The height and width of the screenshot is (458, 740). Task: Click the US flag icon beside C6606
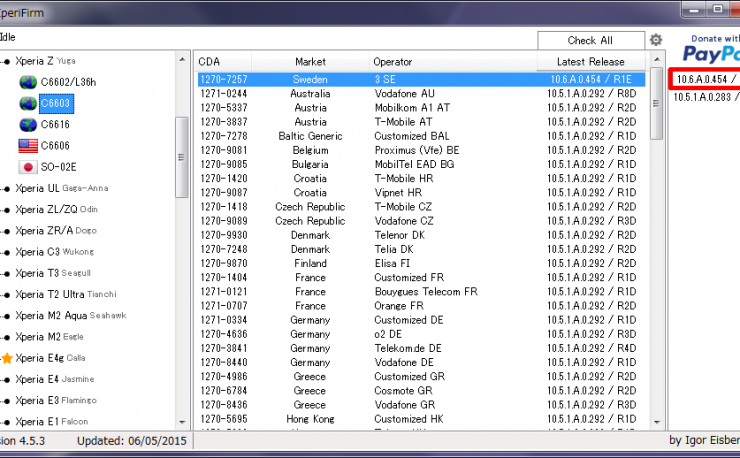(x=28, y=146)
